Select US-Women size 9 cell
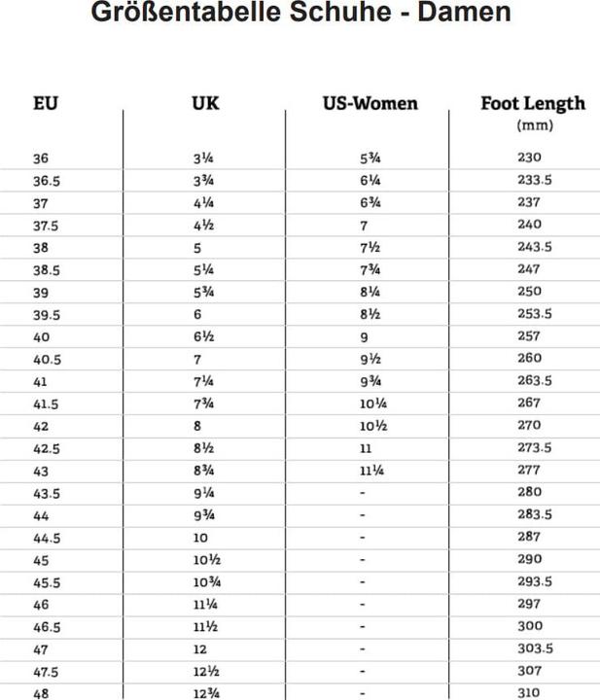Image resolution: width=600 pixels, height=700 pixels. (363, 337)
